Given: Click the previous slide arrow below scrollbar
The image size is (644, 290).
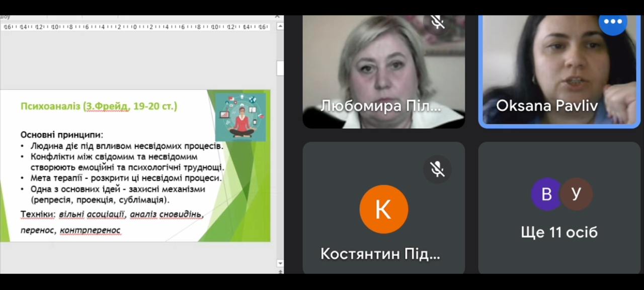Looking at the screenshot, I should 280,272.
